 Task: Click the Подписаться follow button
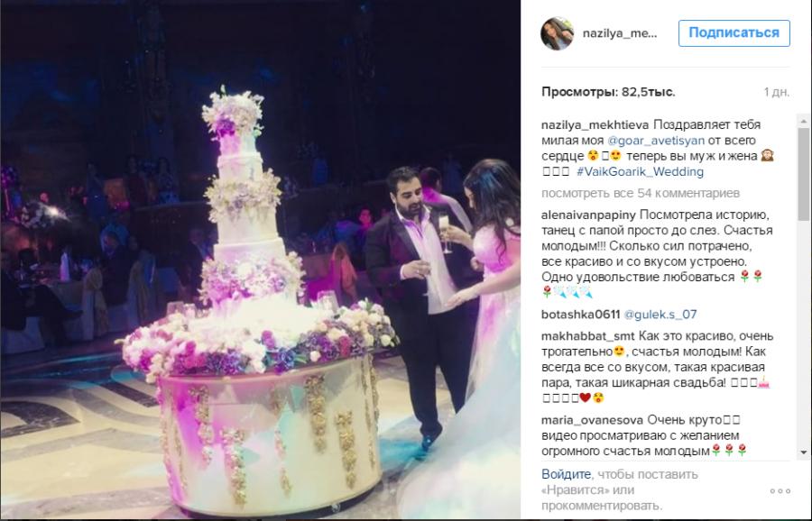(x=734, y=33)
